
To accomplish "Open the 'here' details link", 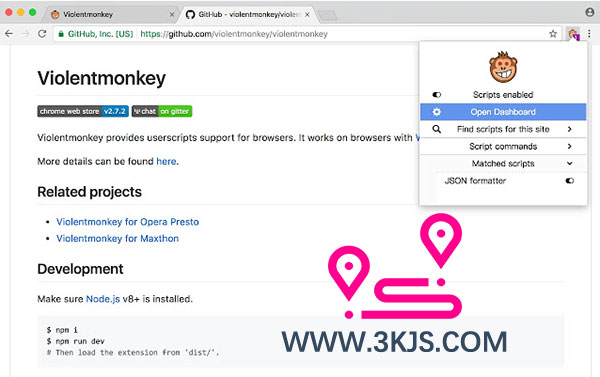I will (166, 161).
